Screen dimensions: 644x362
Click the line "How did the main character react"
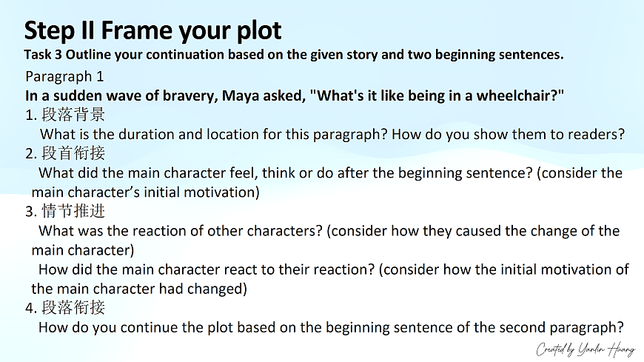pyautogui.click(x=333, y=269)
